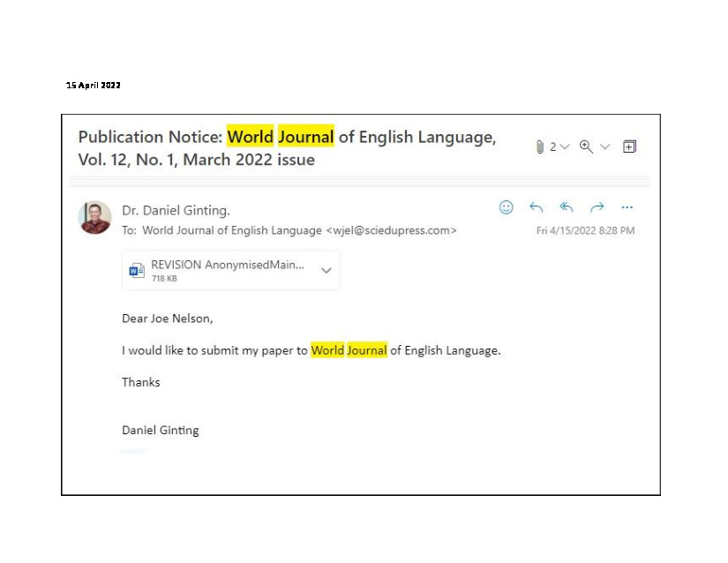Open the zoom options chevron
The image size is (728, 563).
click(604, 146)
